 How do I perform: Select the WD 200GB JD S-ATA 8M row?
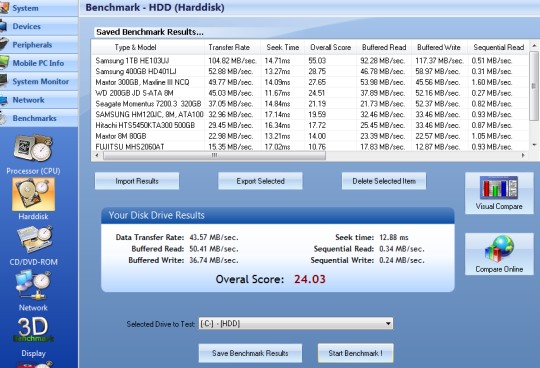coord(310,93)
